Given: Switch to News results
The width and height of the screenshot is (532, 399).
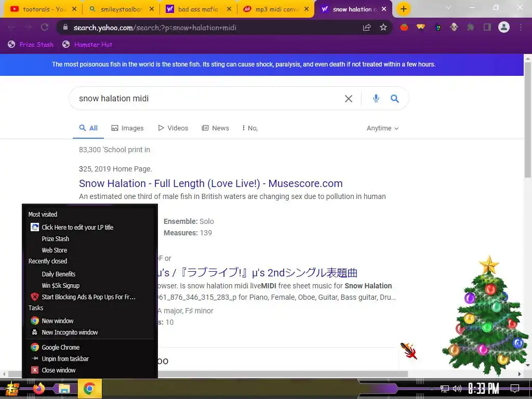Looking at the screenshot, I should point(216,128).
